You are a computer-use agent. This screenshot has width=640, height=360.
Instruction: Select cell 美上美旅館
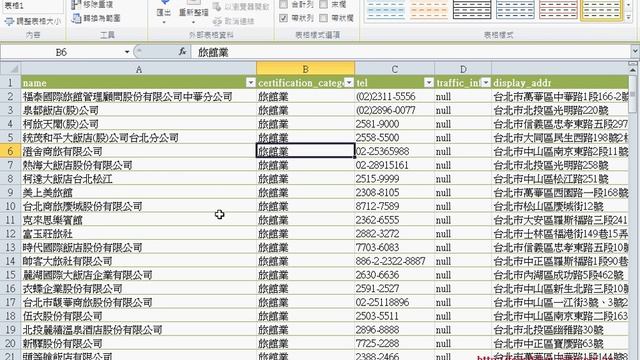tap(139, 192)
